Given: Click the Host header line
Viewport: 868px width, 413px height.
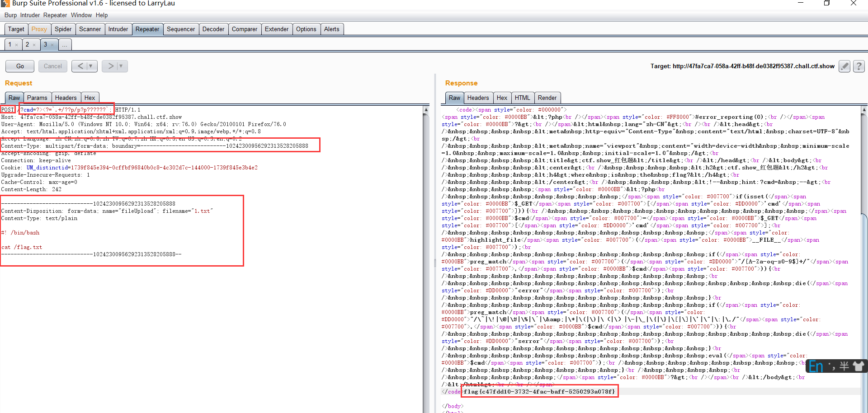Looking at the screenshot, I should click(91, 117).
